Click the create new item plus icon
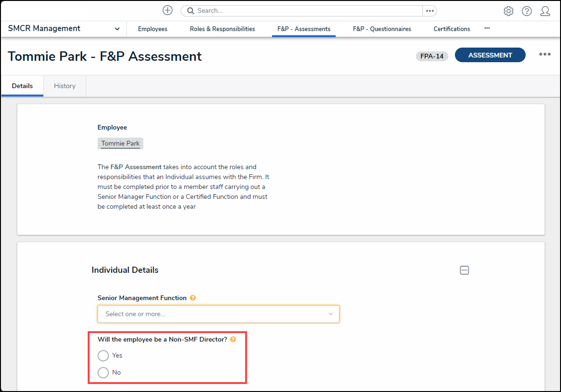 coord(167,10)
